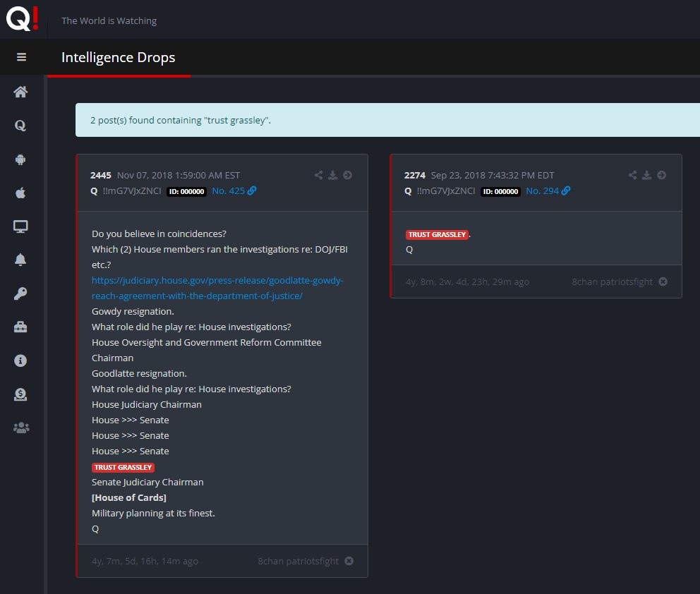Download post 2445 using download icon

tap(332, 175)
